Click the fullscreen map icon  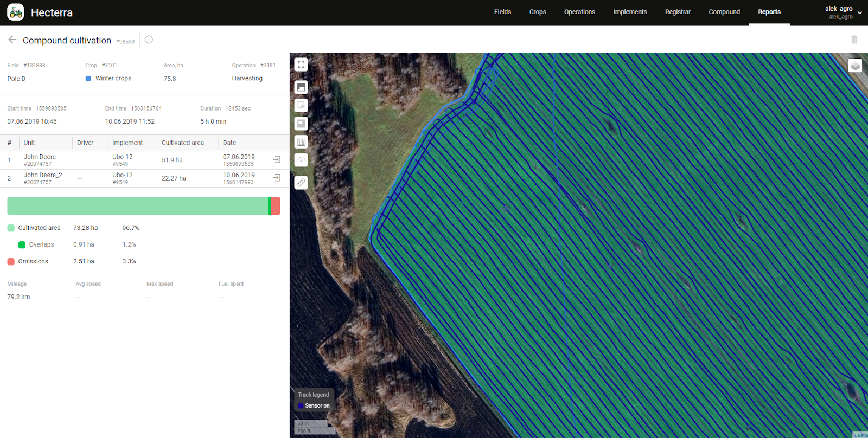(x=301, y=65)
